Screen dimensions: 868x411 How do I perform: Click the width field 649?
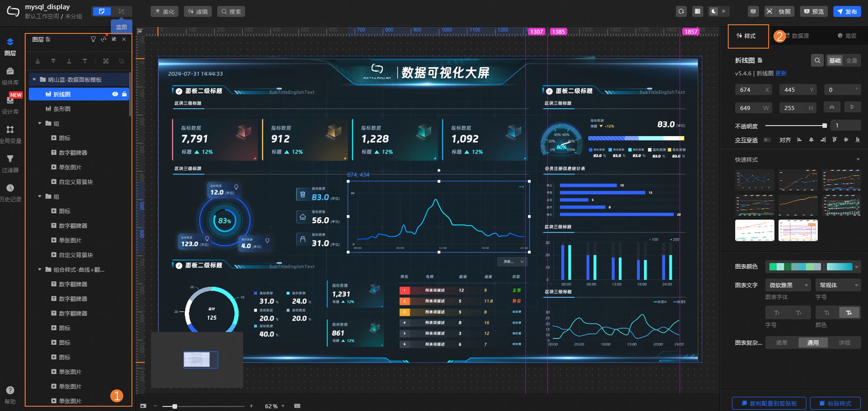(753, 108)
